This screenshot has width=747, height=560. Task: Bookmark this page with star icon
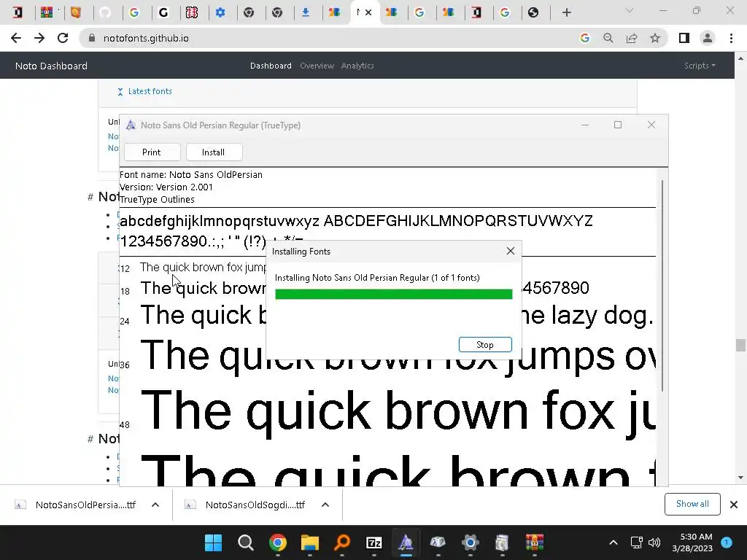655,38
